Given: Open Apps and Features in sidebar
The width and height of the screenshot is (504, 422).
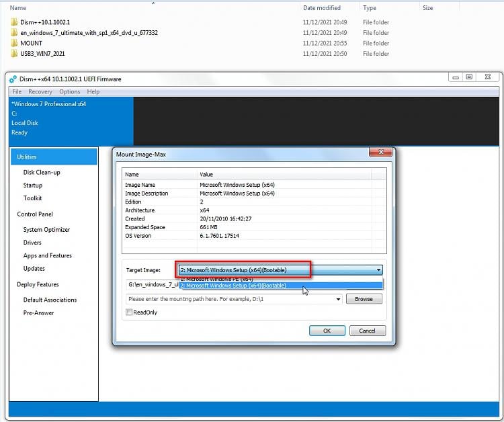Looking at the screenshot, I should [x=47, y=256].
